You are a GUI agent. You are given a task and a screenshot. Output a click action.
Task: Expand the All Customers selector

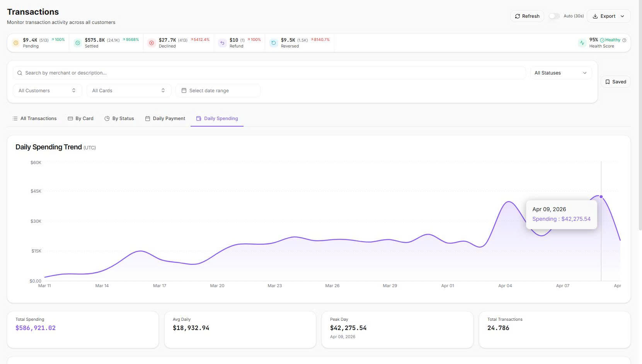47,91
